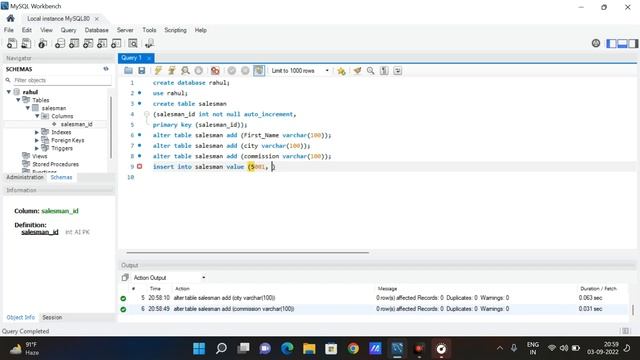This screenshot has width=640, height=360.
Task: Open the Server menu
Action: pyautogui.click(x=125, y=30)
